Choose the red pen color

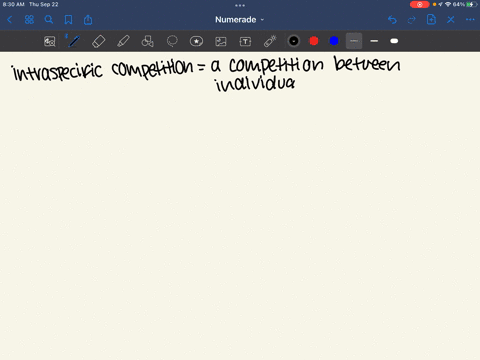pos(314,41)
